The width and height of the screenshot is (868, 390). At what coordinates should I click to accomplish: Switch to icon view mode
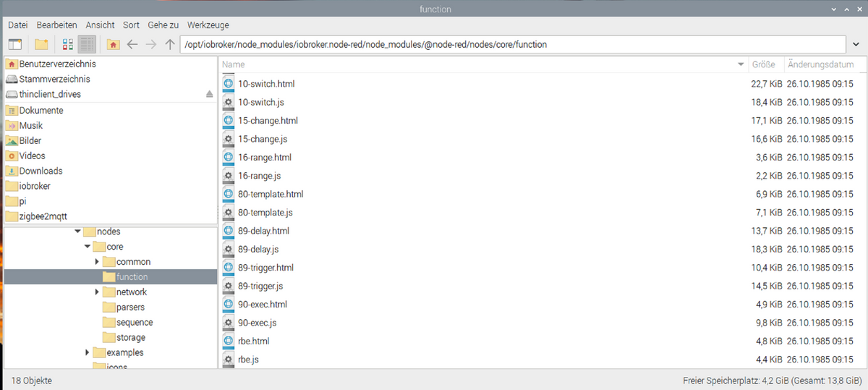[x=68, y=44]
